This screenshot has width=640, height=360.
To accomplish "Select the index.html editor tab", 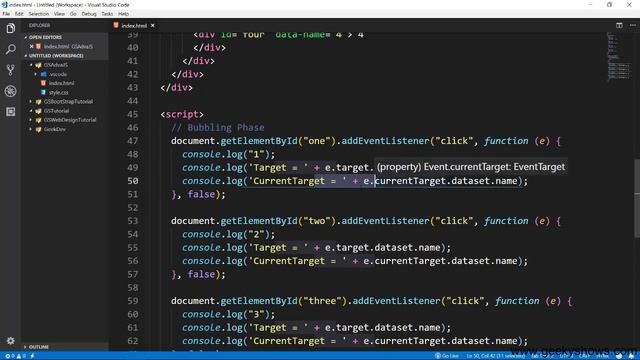I will (x=134, y=25).
